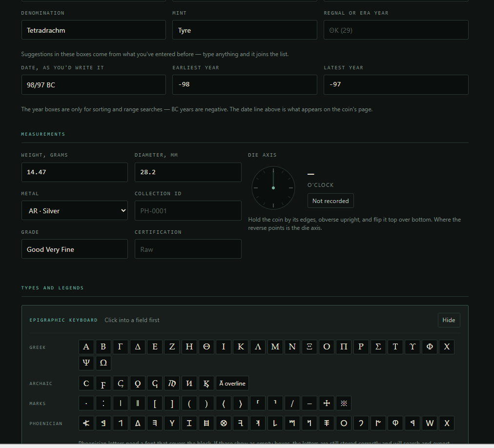Viewport: 494px width, 448px height.
Task: Insert lunate sigma C in Archaic row
Action: pyautogui.click(x=86, y=384)
